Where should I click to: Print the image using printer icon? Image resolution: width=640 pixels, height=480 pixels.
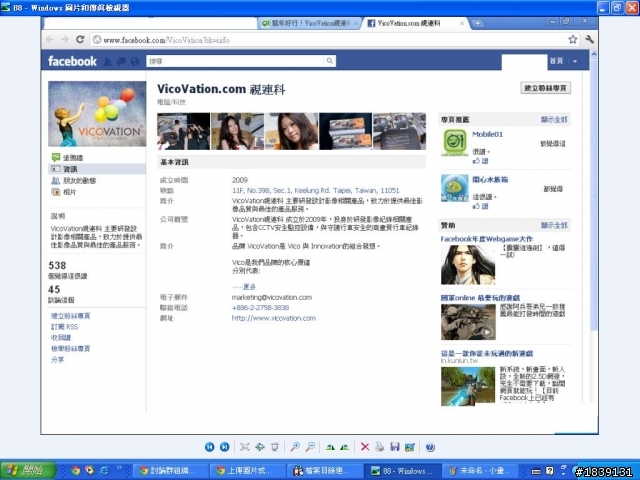point(380,447)
